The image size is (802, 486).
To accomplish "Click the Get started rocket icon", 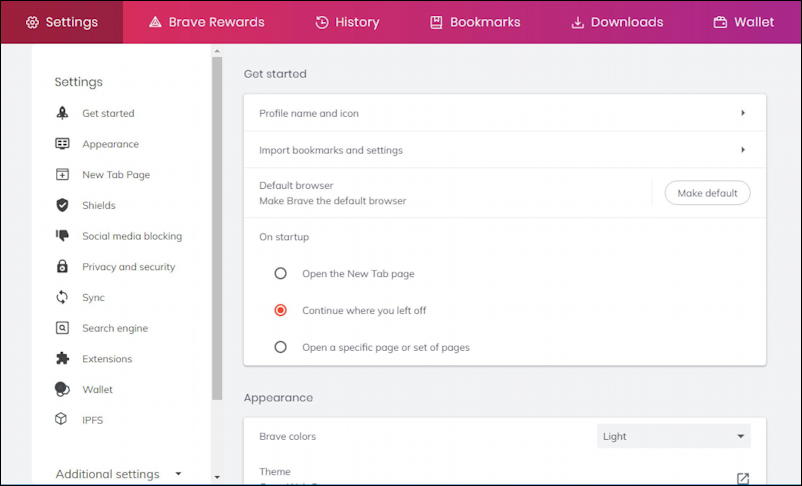I will click(x=62, y=113).
